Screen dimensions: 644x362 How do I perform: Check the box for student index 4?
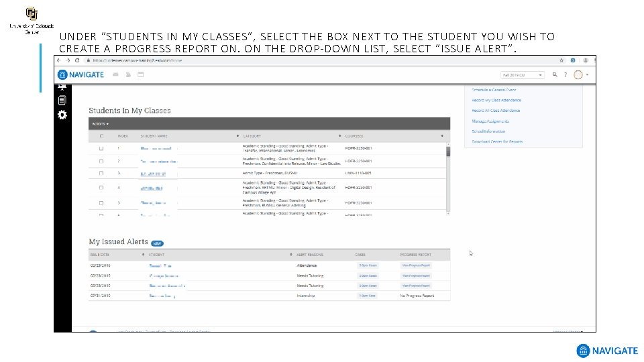pyautogui.click(x=101, y=188)
